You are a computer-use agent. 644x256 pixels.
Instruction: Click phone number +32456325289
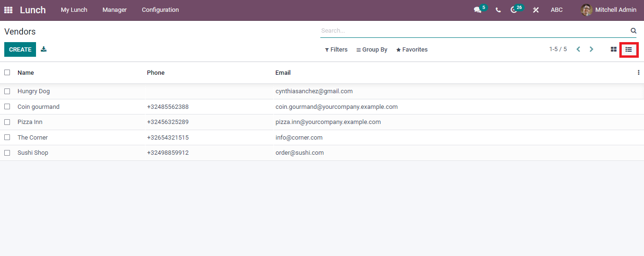tap(168, 122)
